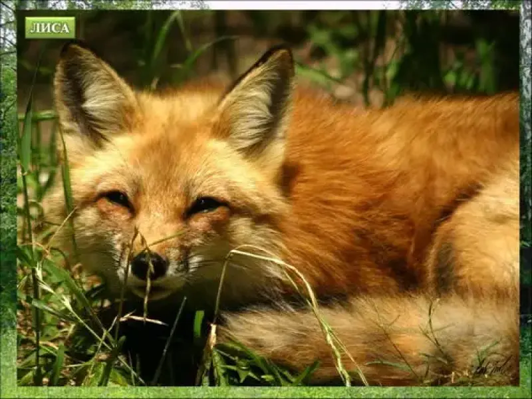Click the green frame on the left edge

point(8,199)
